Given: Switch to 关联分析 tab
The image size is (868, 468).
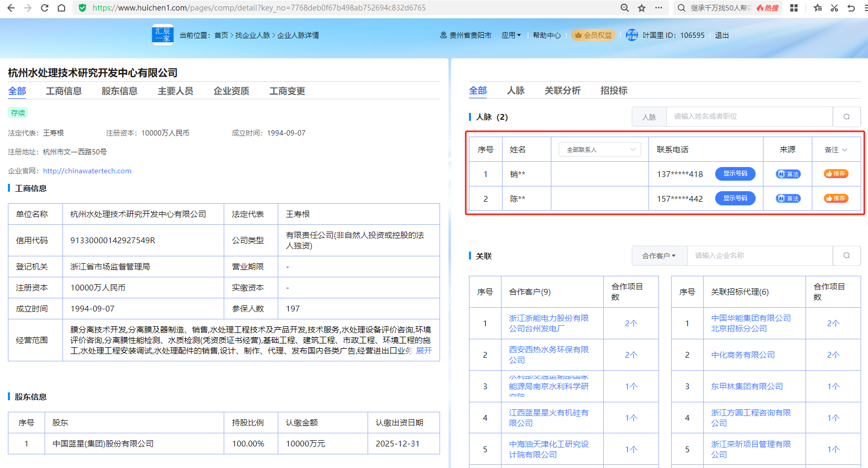Looking at the screenshot, I should [x=562, y=91].
